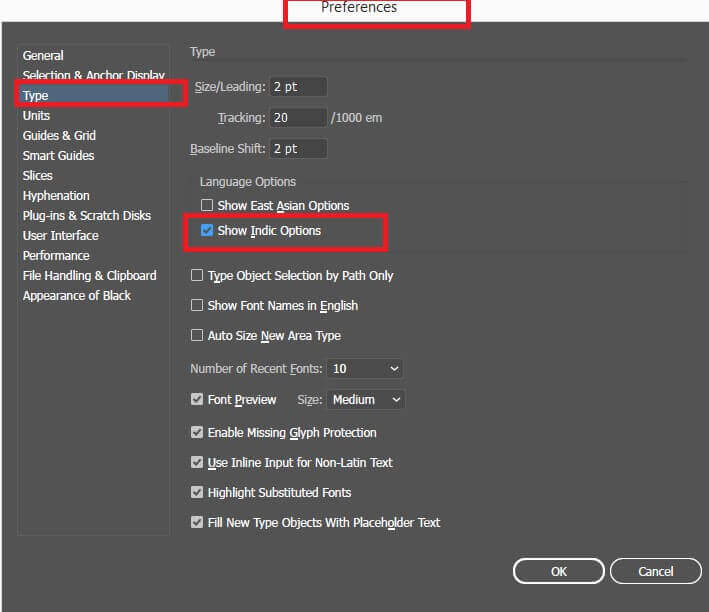709x612 pixels.
Task: Select General preferences category
Action: coord(43,56)
